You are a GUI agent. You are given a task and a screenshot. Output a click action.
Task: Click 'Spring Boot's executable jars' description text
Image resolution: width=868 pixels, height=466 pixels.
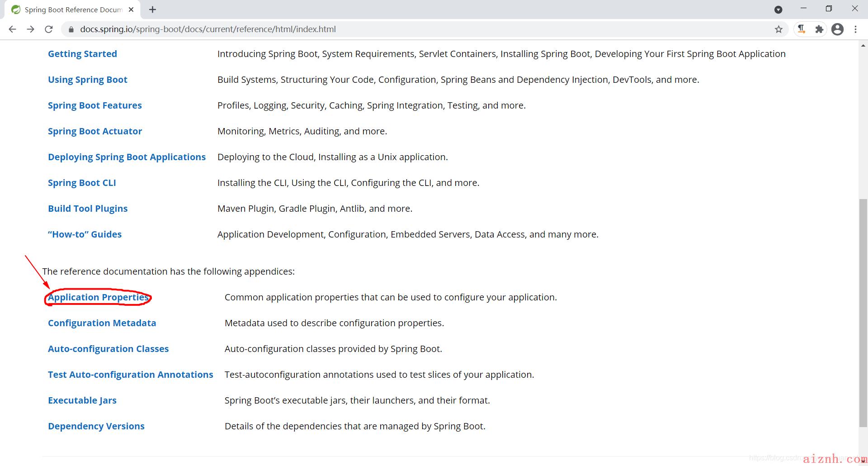coord(357,400)
